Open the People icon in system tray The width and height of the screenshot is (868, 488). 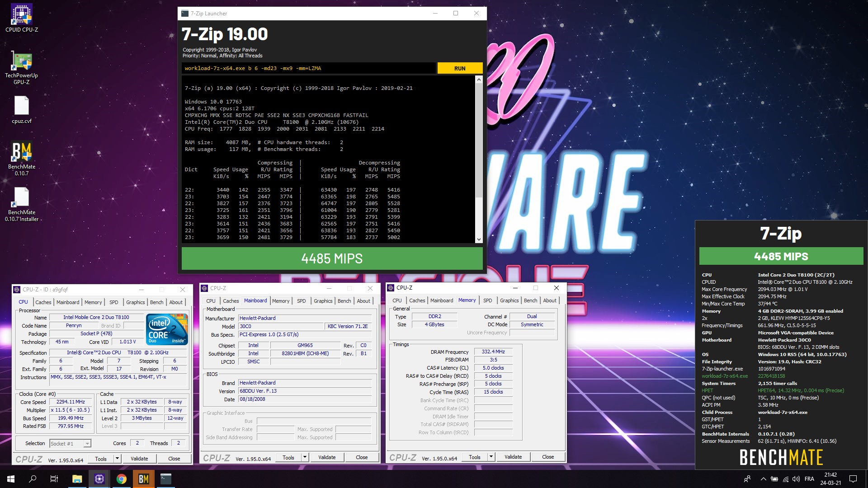tap(747, 479)
